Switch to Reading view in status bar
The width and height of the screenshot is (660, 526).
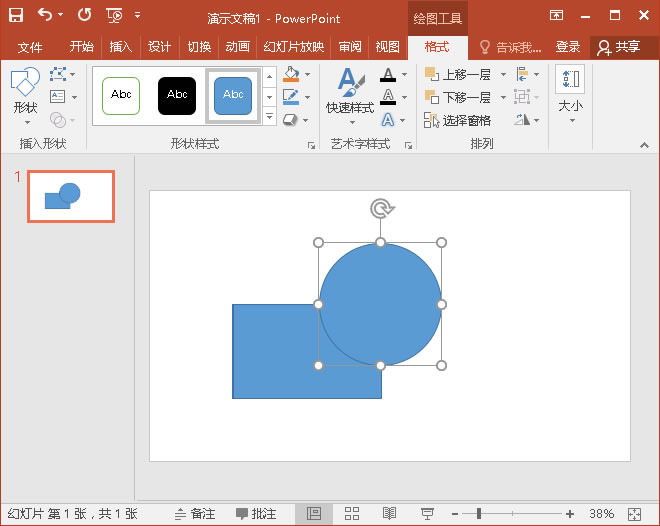tap(389, 513)
